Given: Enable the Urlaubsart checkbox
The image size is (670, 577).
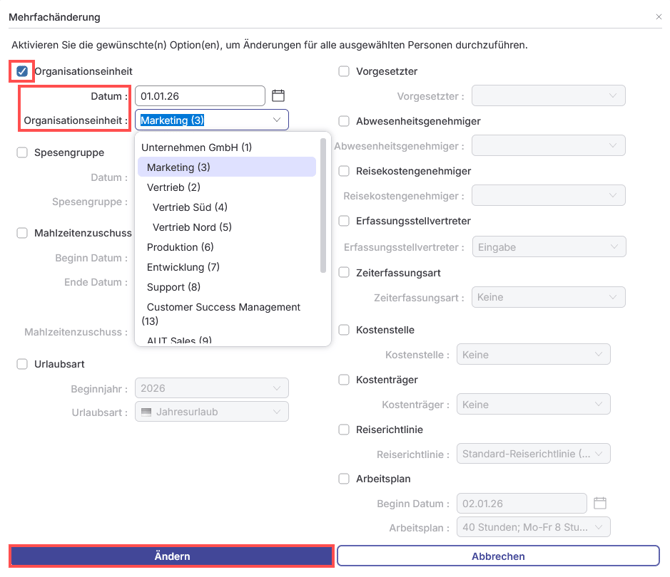Looking at the screenshot, I should [x=22, y=364].
